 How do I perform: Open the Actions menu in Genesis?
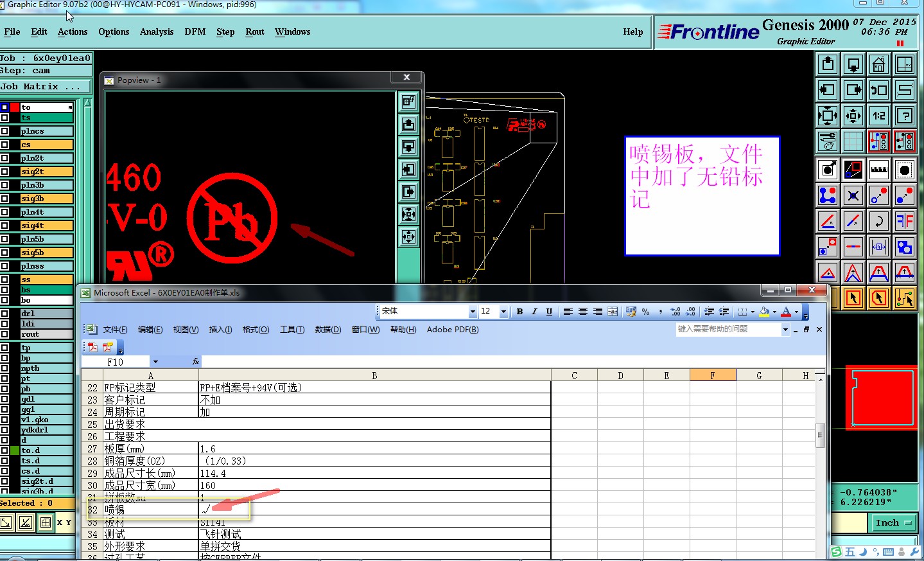coord(73,31)
